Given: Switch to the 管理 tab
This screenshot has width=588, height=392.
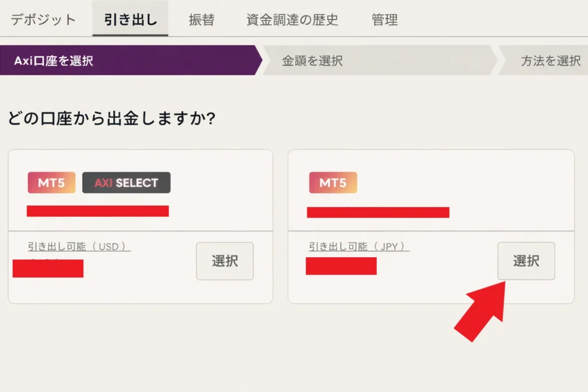Looking at the screenshot, I should [385, 18].
